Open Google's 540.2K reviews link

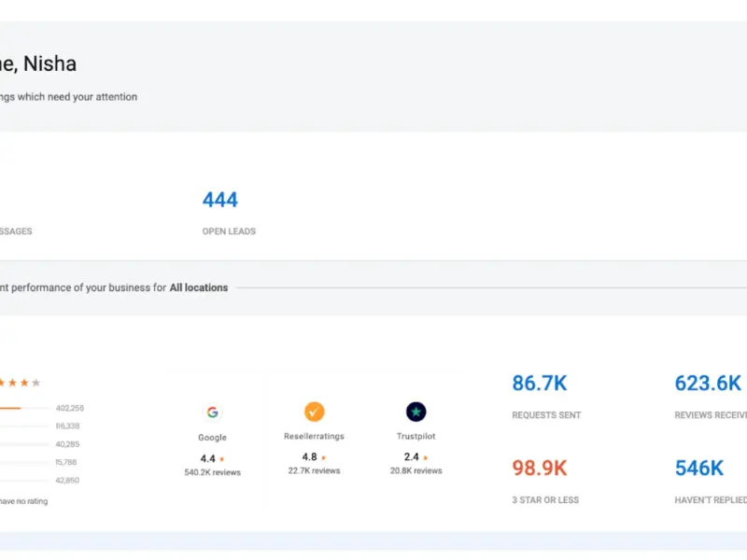(x=212, y=472)
